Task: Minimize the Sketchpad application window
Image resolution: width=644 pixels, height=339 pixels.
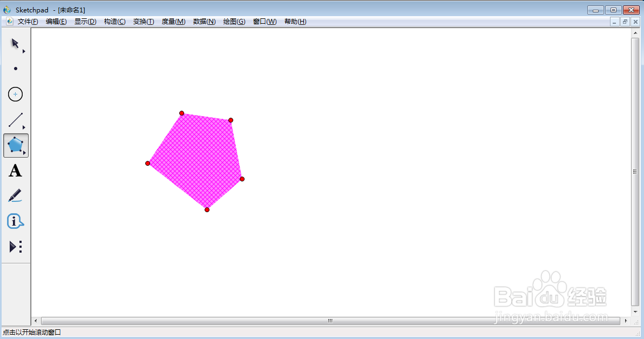Action: click(x=595, y=10)
